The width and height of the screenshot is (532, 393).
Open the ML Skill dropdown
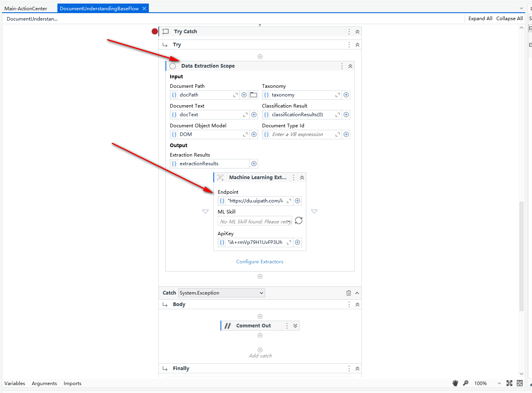pos(255,221)
